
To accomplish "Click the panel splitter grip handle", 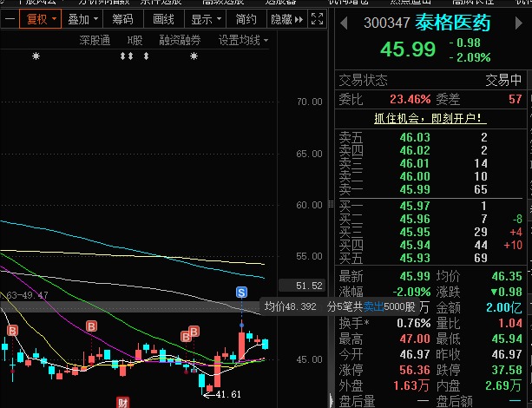I will [x=332, y=204].
